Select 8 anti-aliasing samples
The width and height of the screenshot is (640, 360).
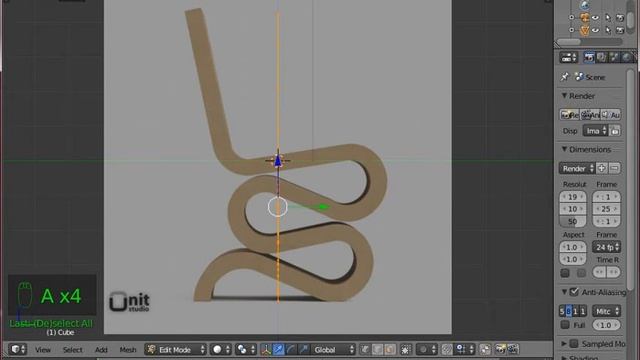[x=569, y=311]
